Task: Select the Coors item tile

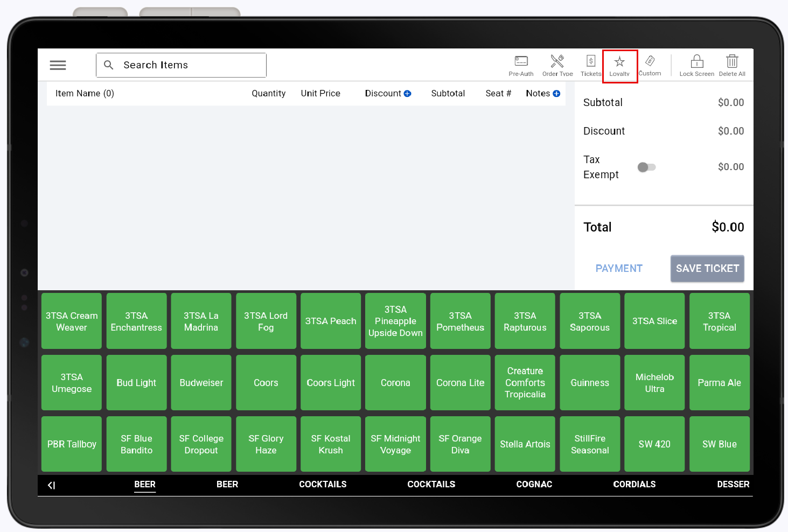Action: [x=266, y=383]
